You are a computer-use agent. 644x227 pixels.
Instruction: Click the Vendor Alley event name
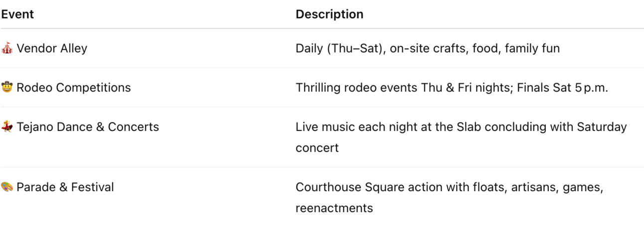pos(52,48)
